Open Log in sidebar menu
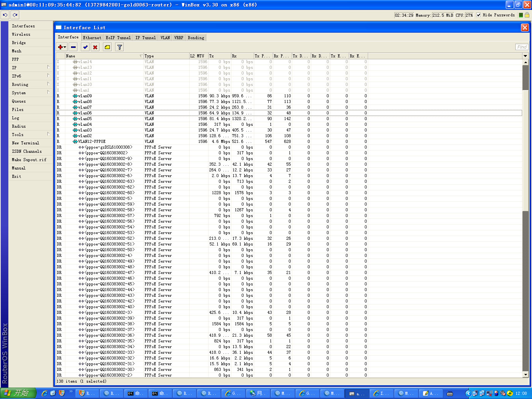 pos(31,118)
